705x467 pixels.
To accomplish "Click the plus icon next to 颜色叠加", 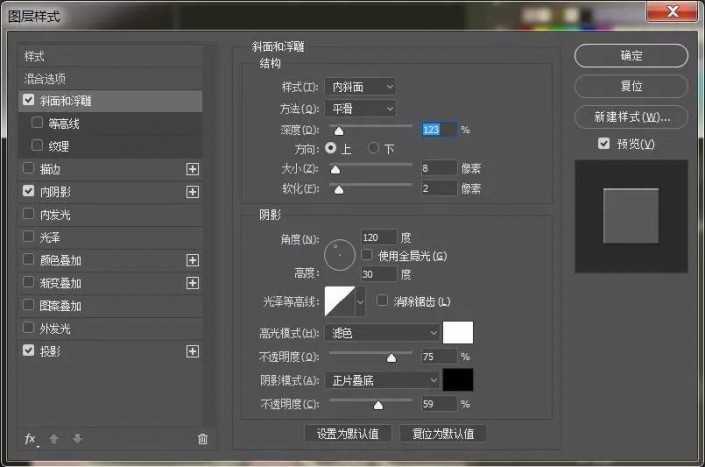I will (193, 260).
